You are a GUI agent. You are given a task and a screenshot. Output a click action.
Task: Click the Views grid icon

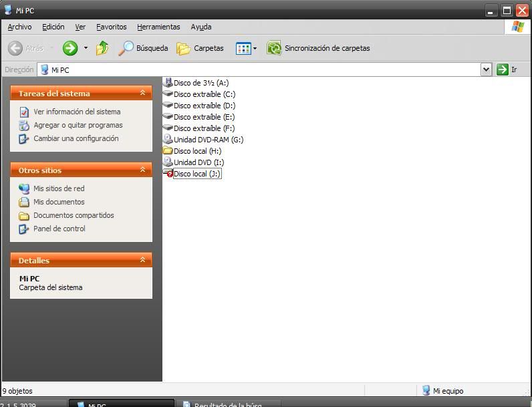tap(243, 49)
